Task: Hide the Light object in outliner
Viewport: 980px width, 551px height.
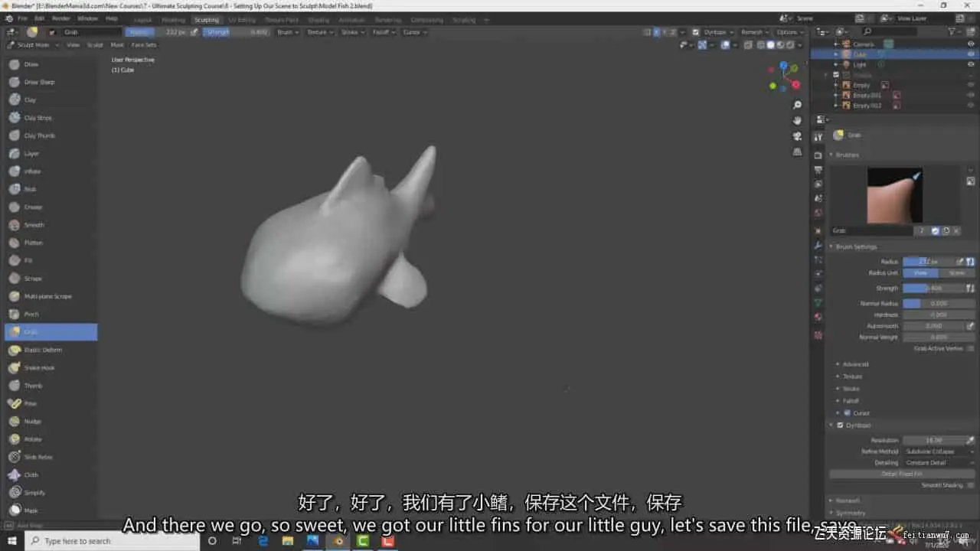Action: click(971, 64)
